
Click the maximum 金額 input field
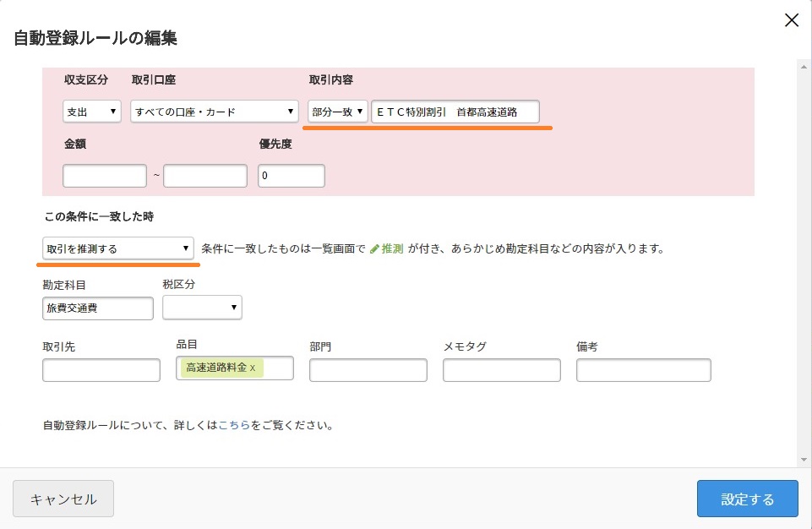pos(205,176)
